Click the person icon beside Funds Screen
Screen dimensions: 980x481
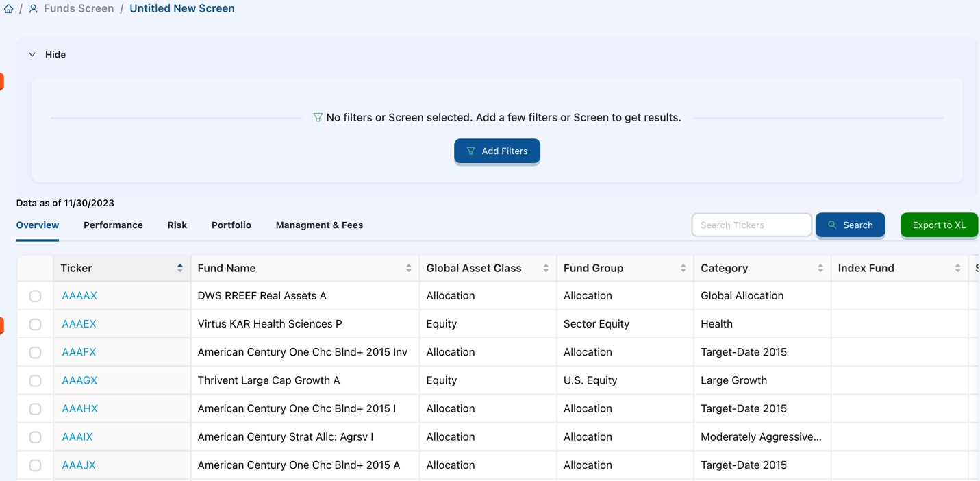coord(33,9)
